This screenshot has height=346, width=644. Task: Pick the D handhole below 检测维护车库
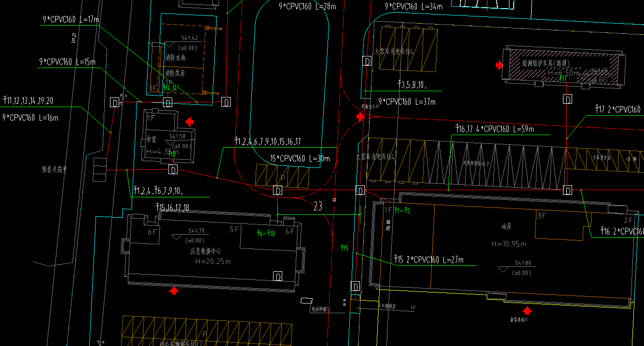click(568, 99)
